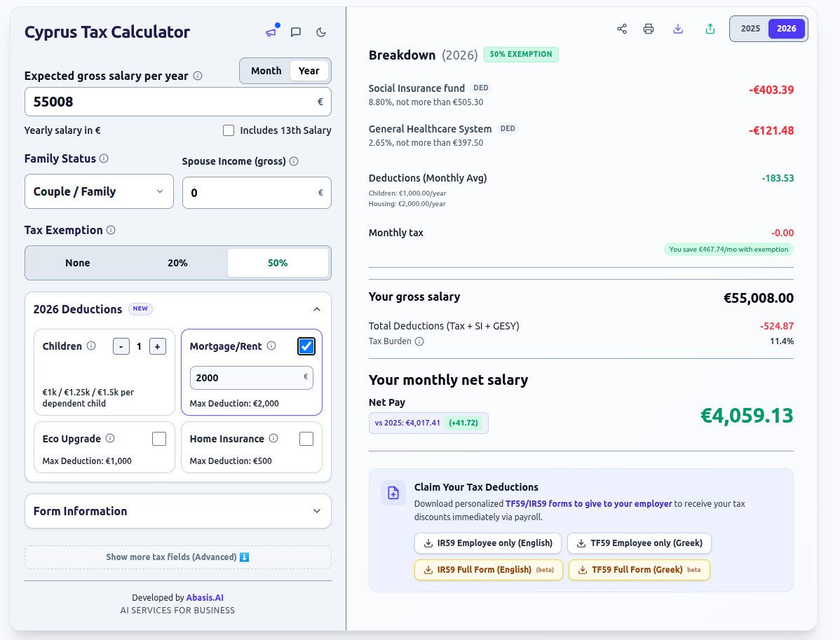Enable Includes 13th Salary checkbox

pos(229,130)
